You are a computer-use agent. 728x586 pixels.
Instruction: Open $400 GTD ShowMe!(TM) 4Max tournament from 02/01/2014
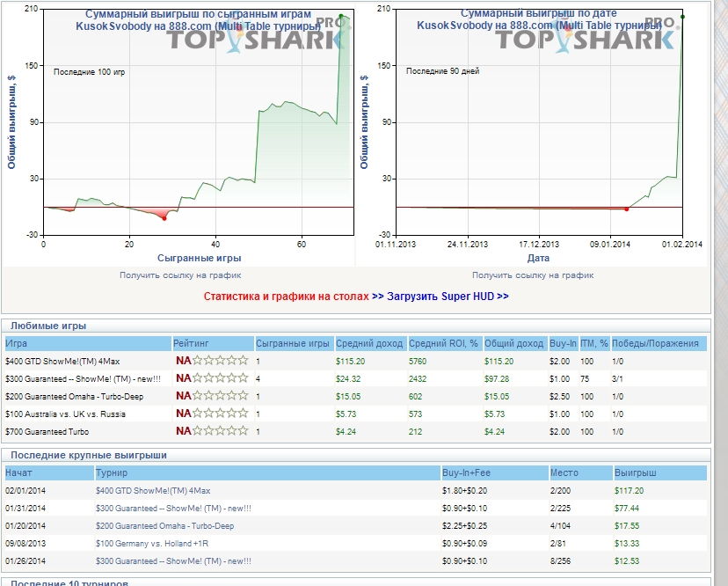(153, 491)
